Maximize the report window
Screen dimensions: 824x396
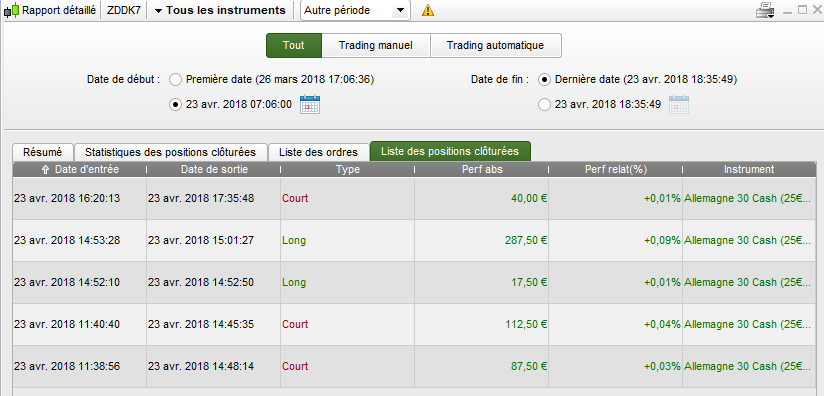pyautogui.click(x=802, y=9)
